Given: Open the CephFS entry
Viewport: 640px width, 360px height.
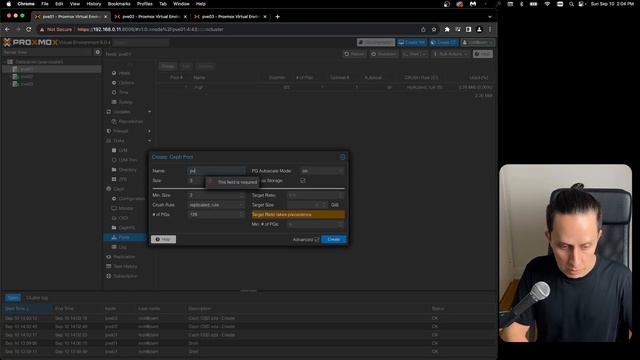Looking at the screenshot, I should tap(127, 227).
